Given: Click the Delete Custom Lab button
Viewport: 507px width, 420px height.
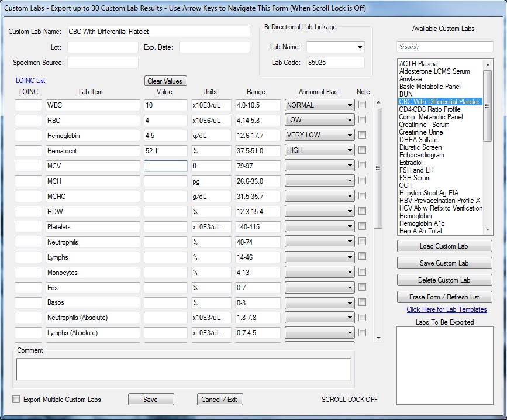Looking at the screenshot, I should [x=444, y=280].
